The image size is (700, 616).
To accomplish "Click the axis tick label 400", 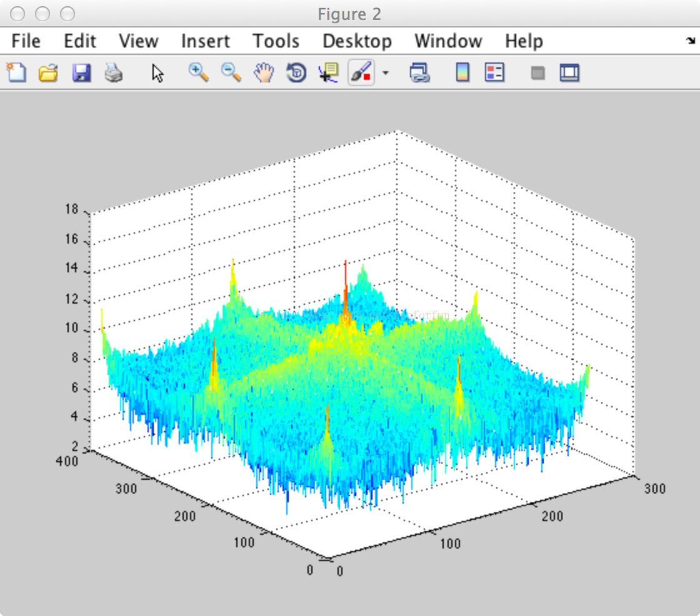I will point(67,461).
